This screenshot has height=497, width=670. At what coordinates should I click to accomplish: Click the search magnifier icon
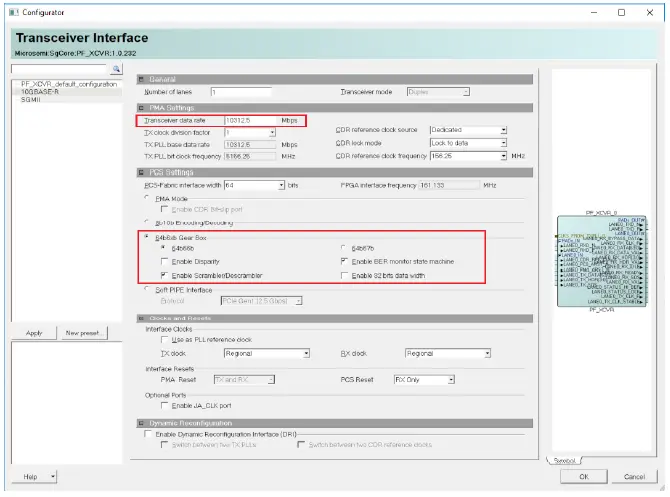click(x=116, y=69)
